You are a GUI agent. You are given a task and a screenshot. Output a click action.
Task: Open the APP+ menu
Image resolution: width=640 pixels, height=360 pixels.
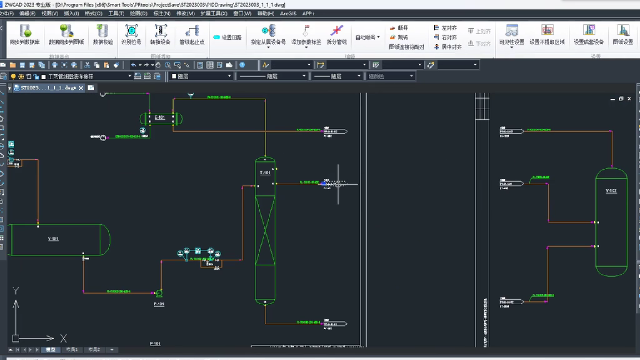(308, 13)
